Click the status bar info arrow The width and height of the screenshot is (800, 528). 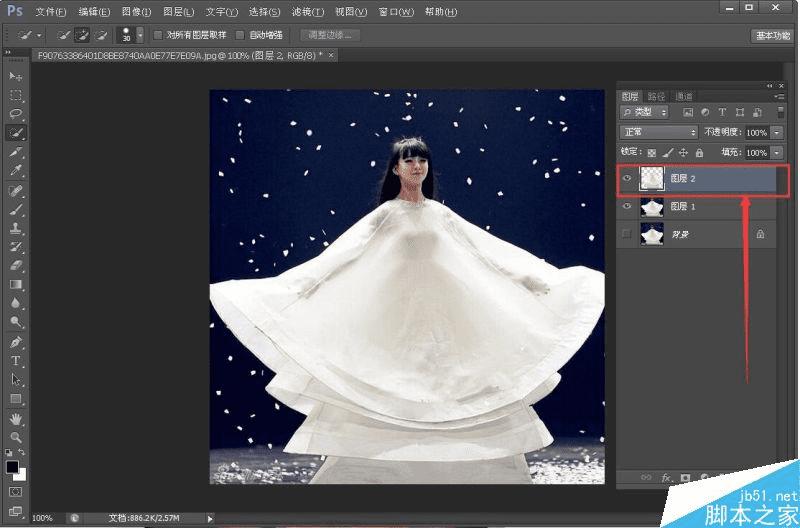click(210, 518)
